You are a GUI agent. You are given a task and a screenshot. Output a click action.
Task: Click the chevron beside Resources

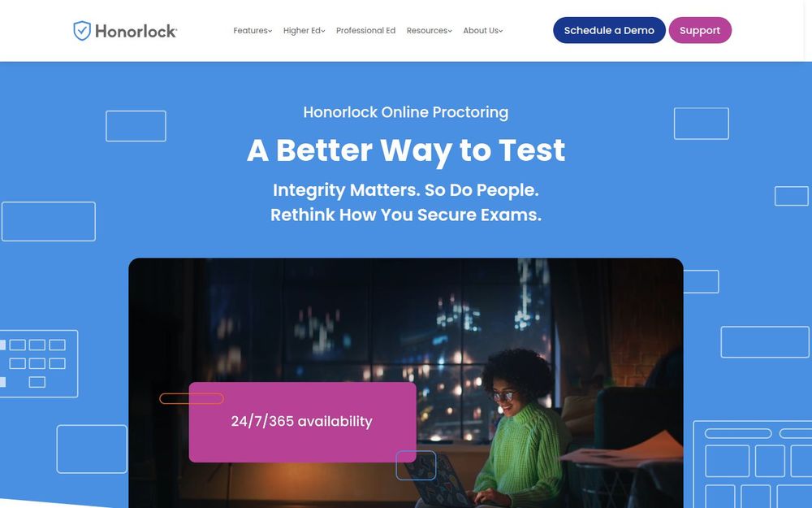450,31
